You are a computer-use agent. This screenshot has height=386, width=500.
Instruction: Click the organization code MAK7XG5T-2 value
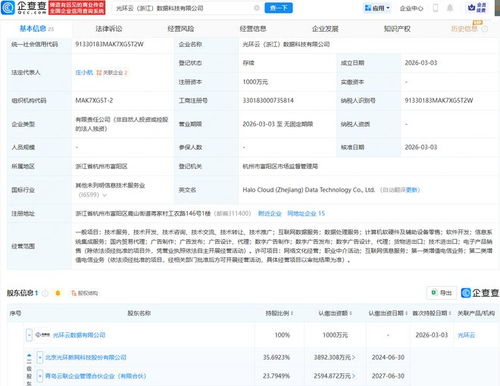pos(94,100)
